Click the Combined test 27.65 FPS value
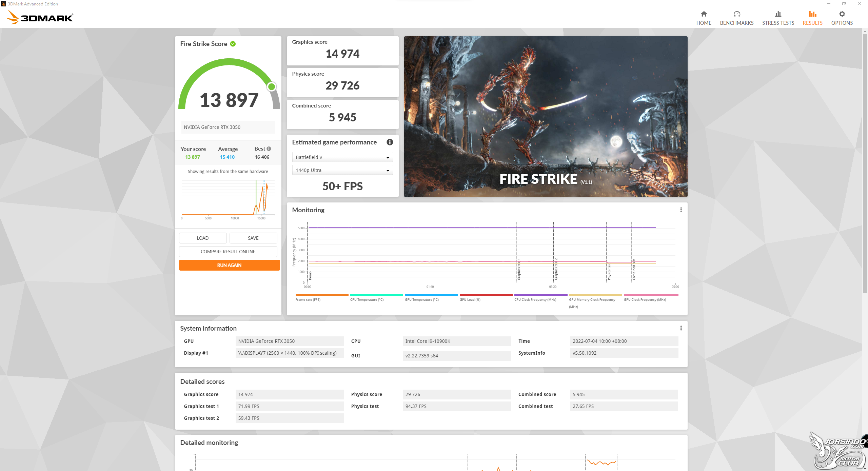This screenshot has height=471, width=868. [x=624, y=406]
